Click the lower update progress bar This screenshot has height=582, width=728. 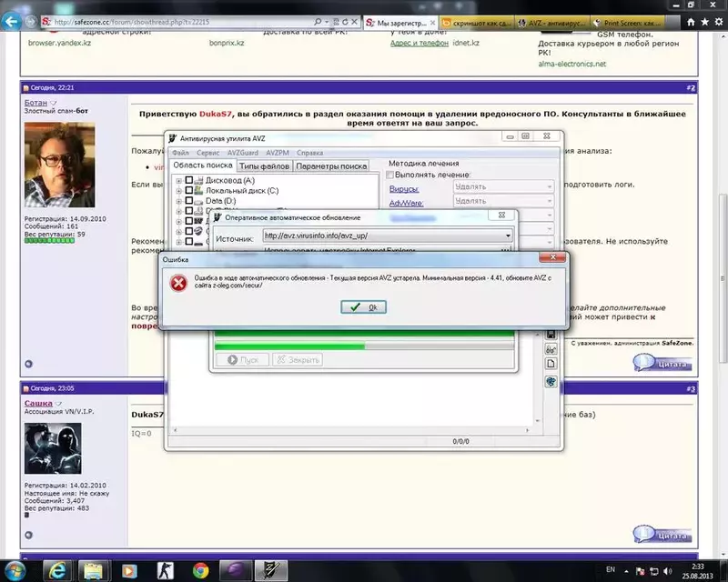[364, 346]
